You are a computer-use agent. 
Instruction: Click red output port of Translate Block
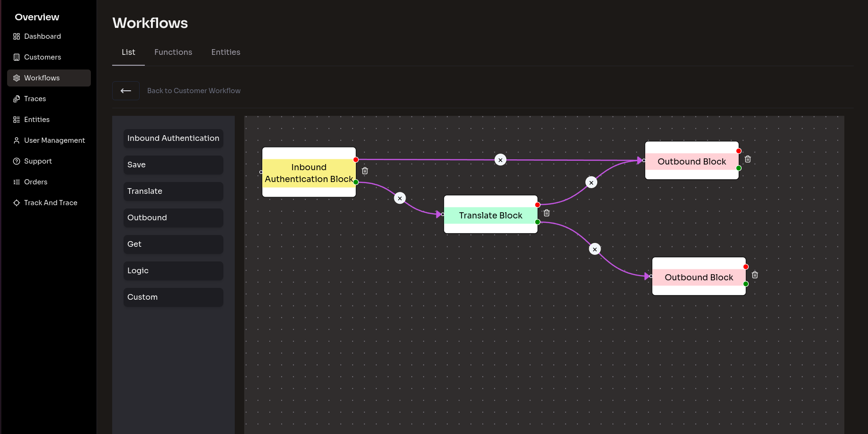coord(538,205)
